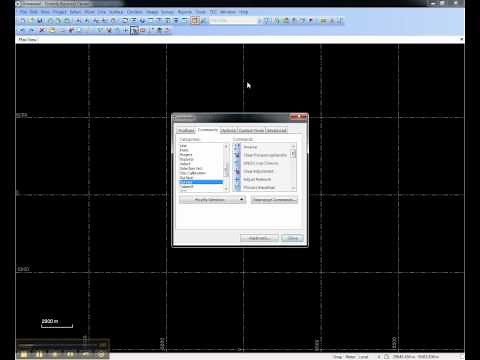Click the toolbar combo box text field

point(233,21)
